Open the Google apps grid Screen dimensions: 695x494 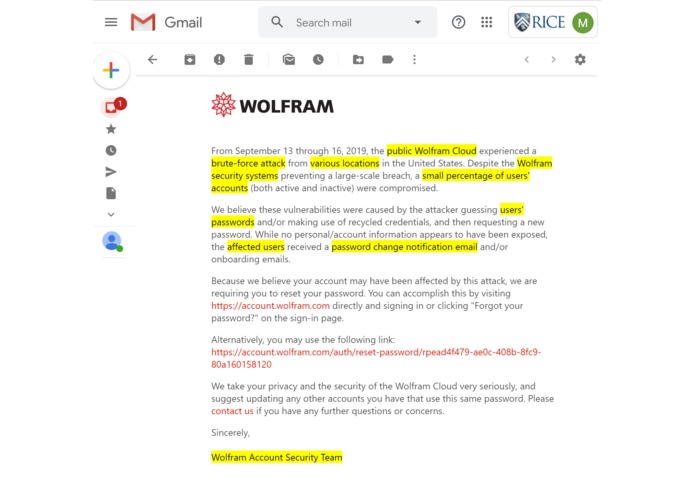click(487, 22)
